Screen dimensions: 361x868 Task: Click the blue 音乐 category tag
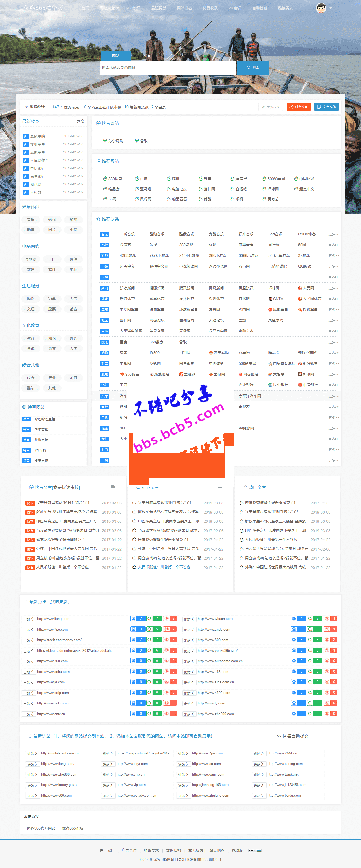[x=105, y=234]
